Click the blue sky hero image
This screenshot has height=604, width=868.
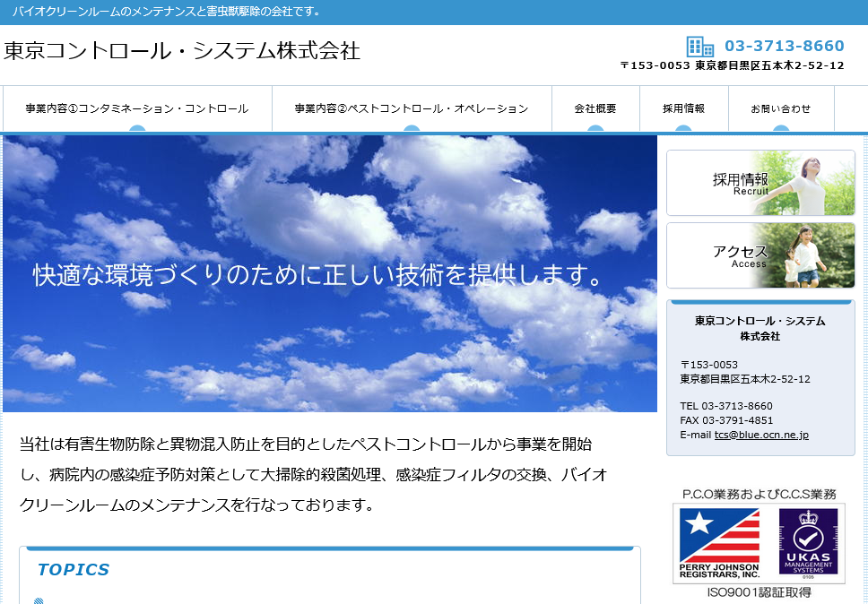[330, 274]
